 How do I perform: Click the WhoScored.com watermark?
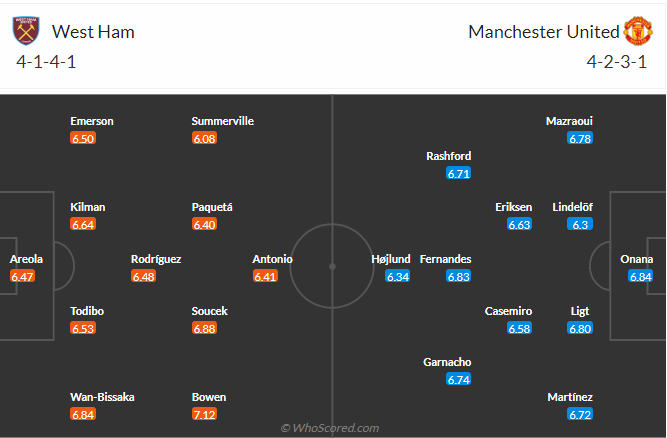[330, 428]
